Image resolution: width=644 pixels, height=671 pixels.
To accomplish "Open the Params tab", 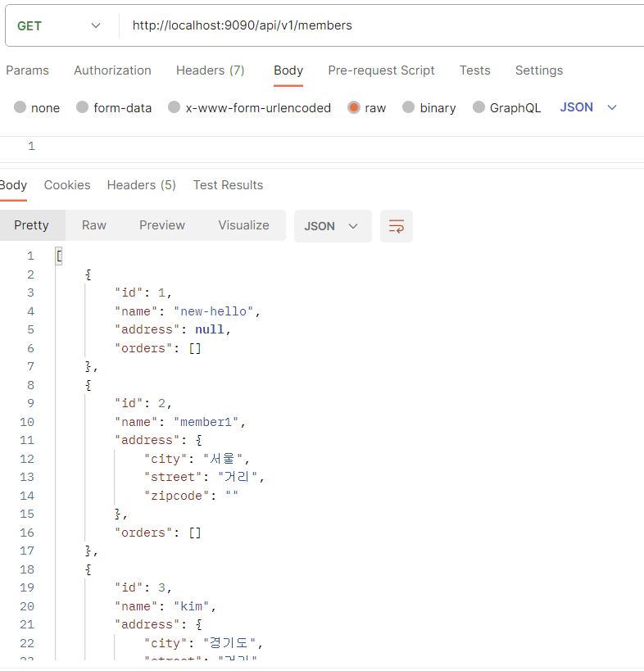I will (27, 70).
